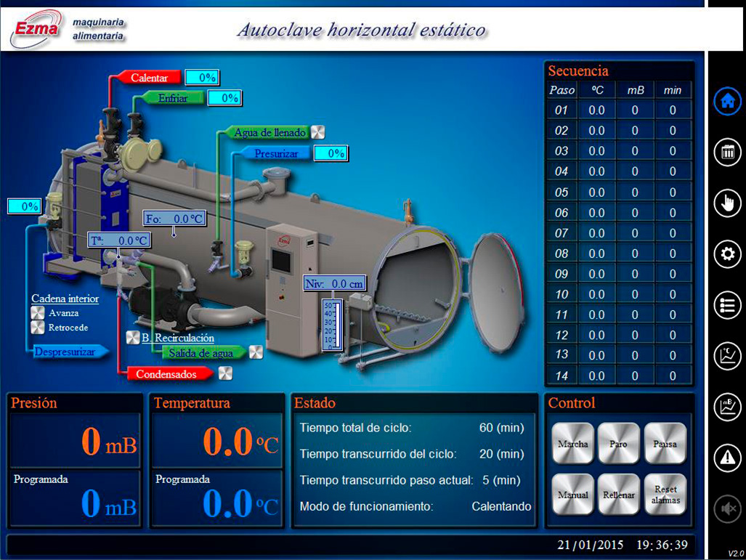746x560 pixels.
Task: Toggle Avanza for Cadena interior
Action: click(x=38, y=313)
